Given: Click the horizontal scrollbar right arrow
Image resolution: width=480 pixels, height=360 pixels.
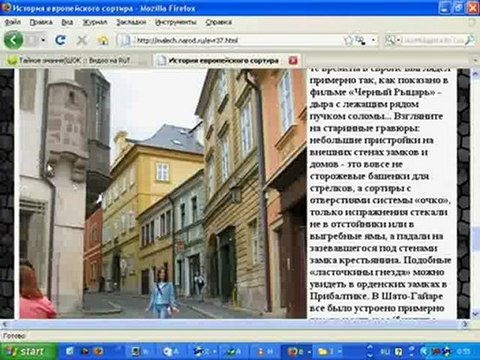Looking at the screenshot, I should click(466, 324).
